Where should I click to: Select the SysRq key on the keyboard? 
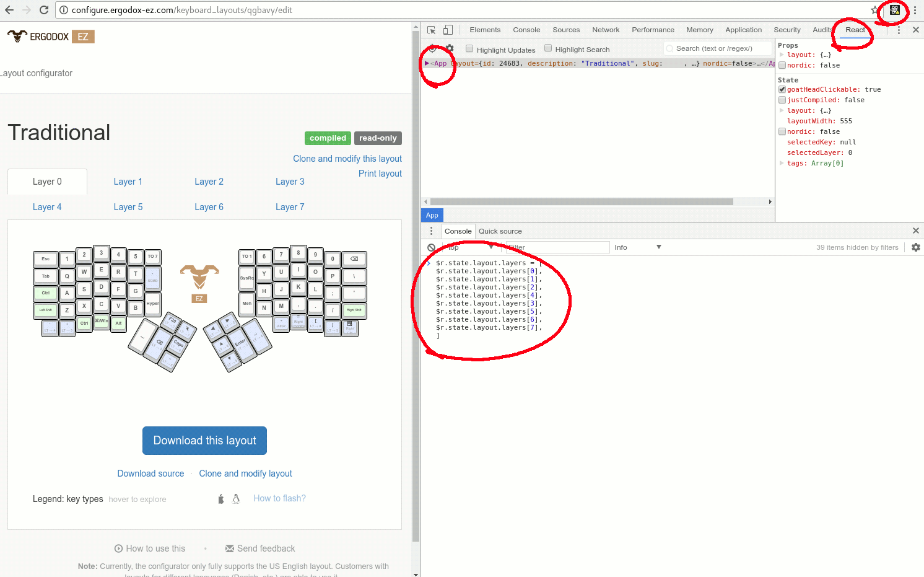[247, 278]
